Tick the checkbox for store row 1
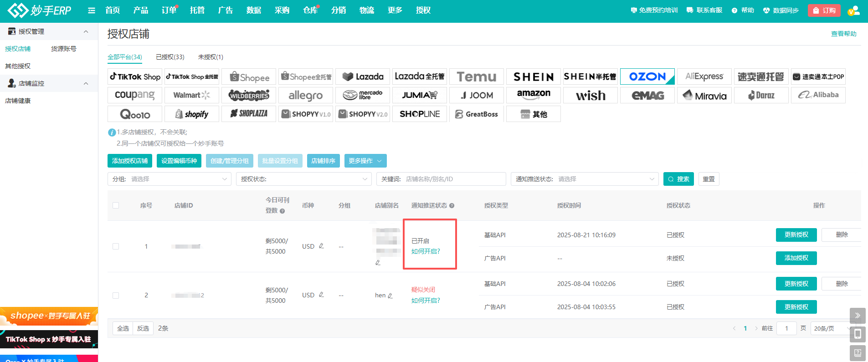This screenshot has width=868, height=362. 116,246
